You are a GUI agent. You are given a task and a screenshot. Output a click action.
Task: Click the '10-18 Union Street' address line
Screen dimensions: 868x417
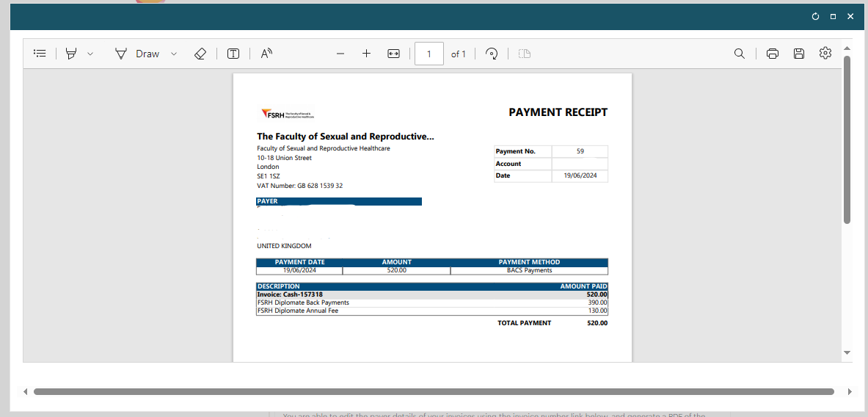[x=284, y=158]
